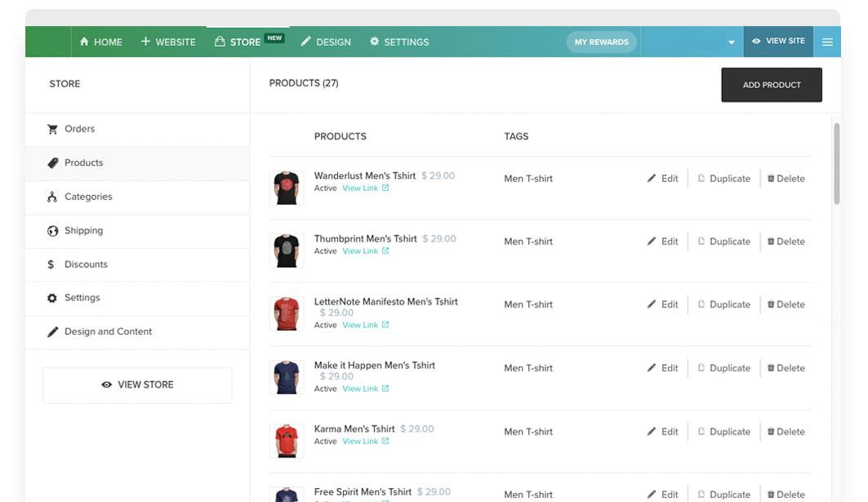Delete the Wanderlust Men's Tshirt
The width and height of the screenshot is (868, 502).
(x=786, y=178)
